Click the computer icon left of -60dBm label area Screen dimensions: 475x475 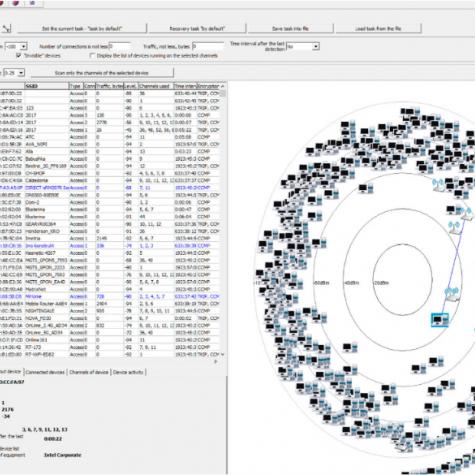(x=296, y=283)
